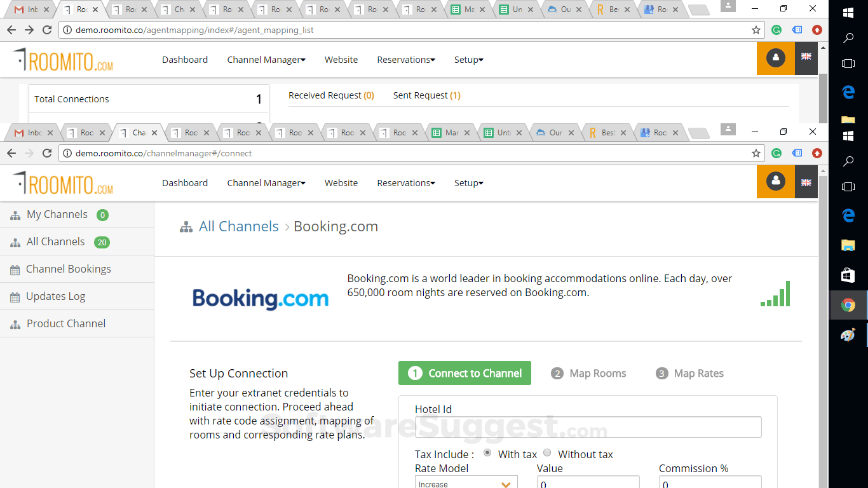Open All Channels breadcrumb link
This screenshot has width=868, height=488.
(x=239, y=226)
